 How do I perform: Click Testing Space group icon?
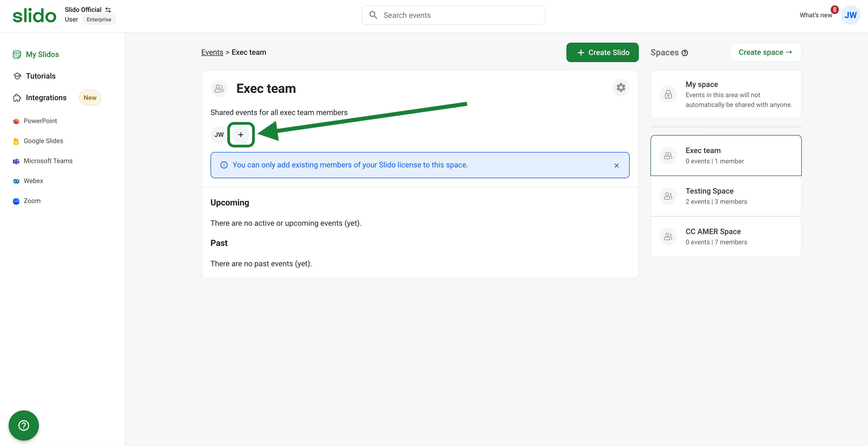click(x=668, y=196)
